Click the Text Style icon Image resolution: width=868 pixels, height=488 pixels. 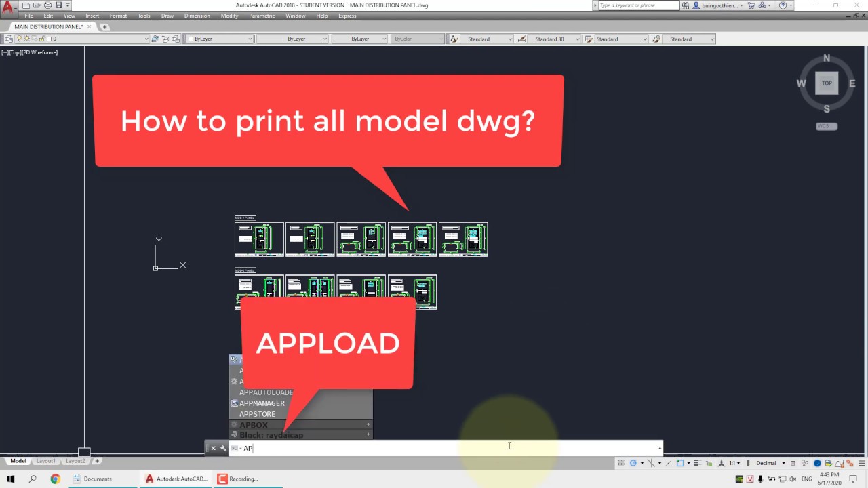454,39
